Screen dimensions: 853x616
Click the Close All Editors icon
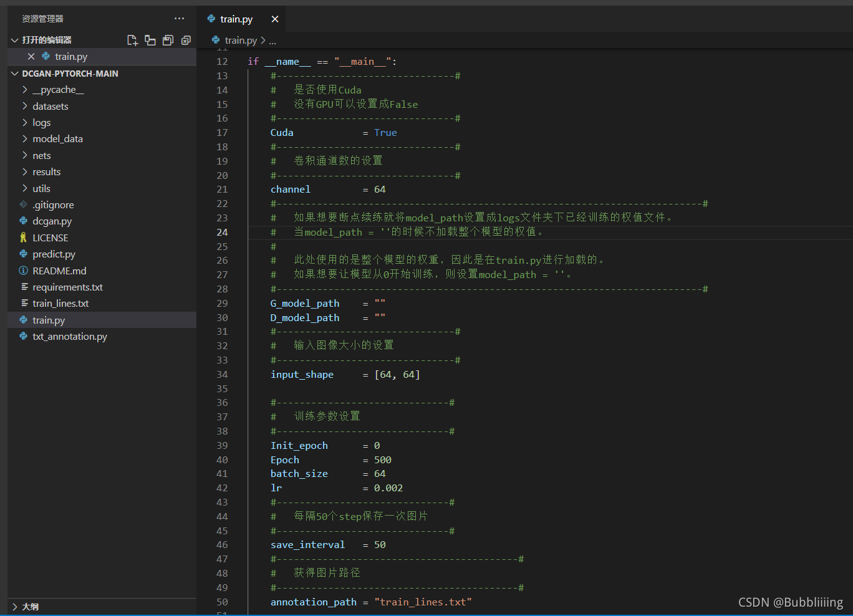click(x=186, y=40)
